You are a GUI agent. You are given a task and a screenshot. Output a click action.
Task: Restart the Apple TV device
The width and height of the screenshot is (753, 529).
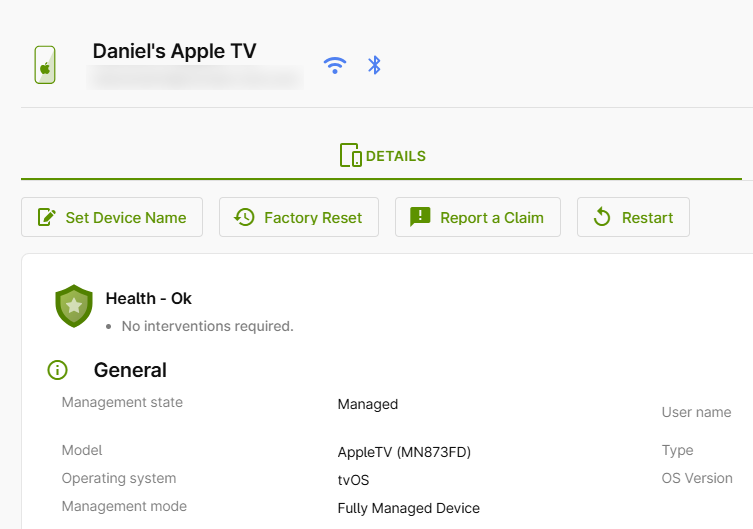coord(633,217)
